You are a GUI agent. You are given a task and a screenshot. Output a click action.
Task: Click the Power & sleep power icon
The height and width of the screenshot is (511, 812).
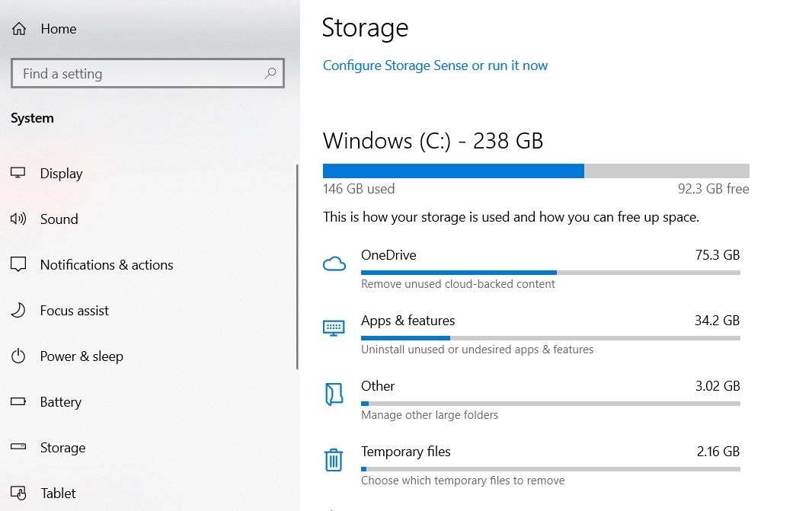(x=18, y=356)
